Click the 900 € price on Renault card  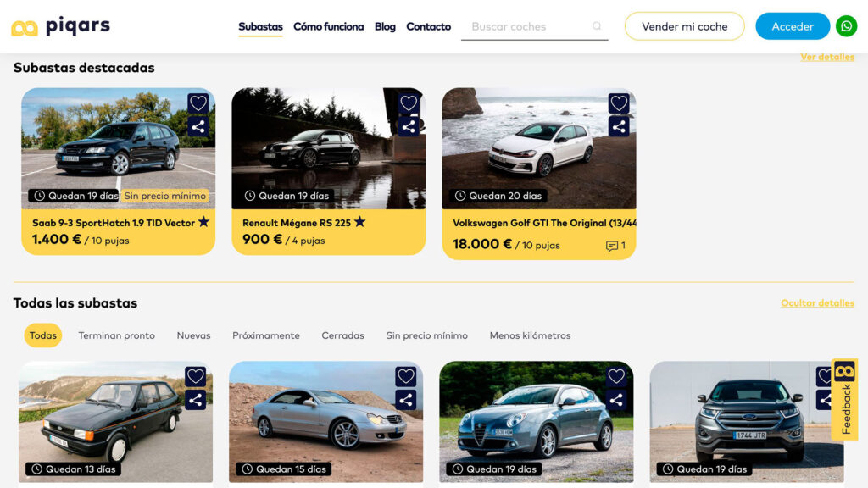tap(263, 240)
